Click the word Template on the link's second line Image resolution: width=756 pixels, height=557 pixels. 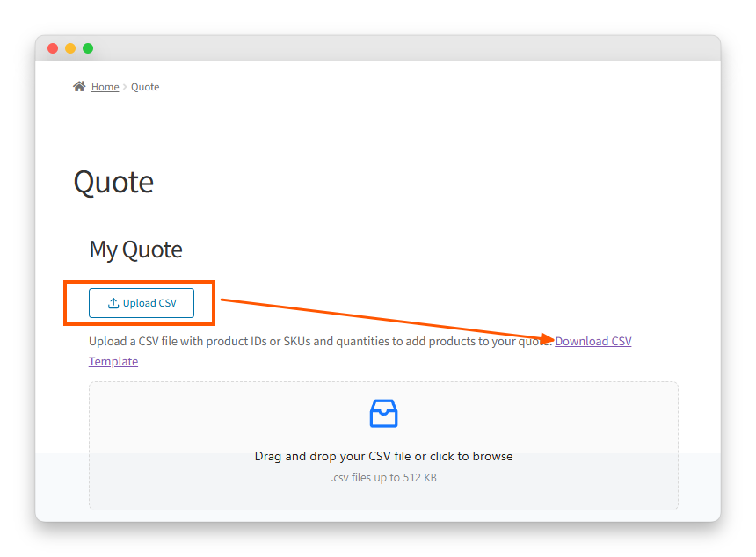coord(113,361)
